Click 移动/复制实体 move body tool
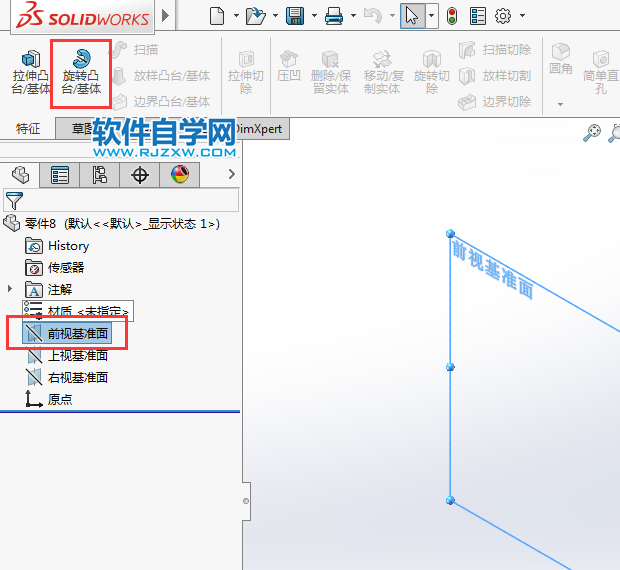 tap(384, 72)
